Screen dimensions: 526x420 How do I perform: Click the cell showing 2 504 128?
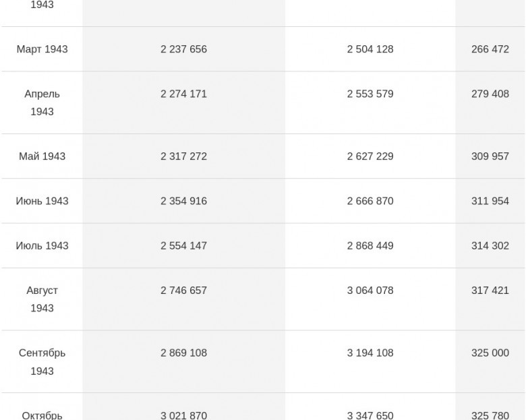[370, 49]
